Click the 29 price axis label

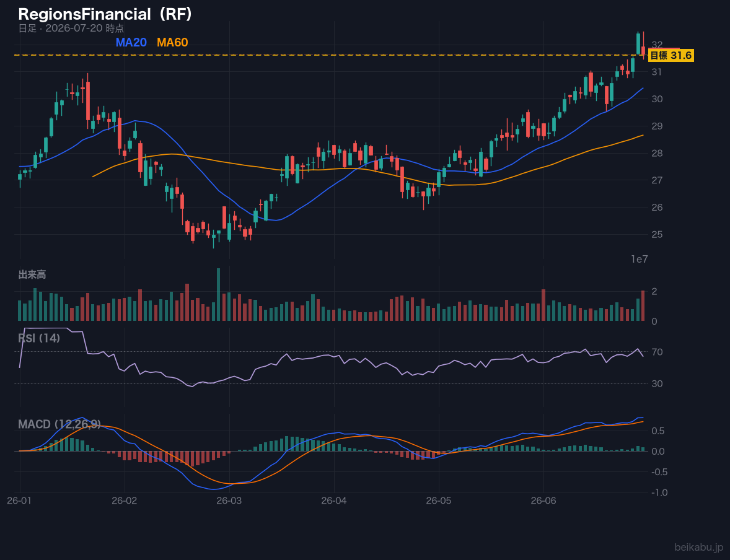(x=657, y=126)
